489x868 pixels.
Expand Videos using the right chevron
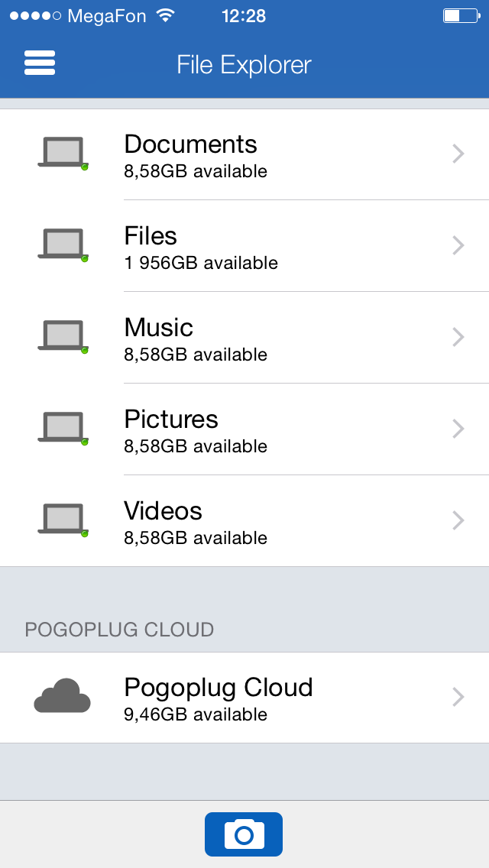458,520
